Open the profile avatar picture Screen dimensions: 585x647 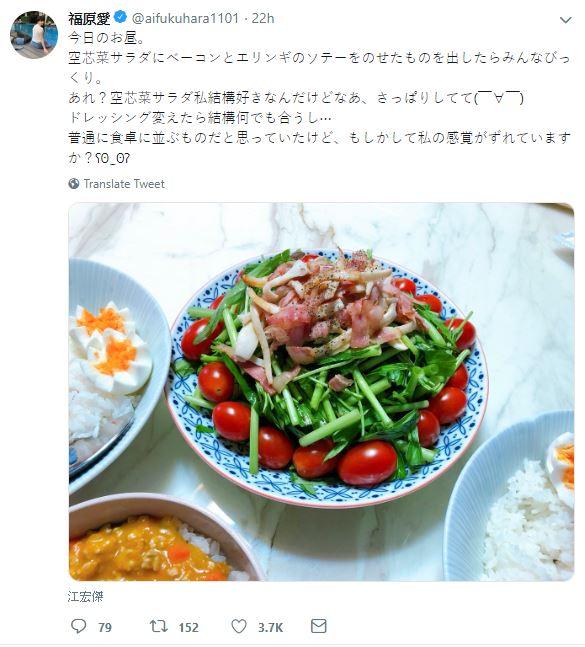(x=34, y=35)
